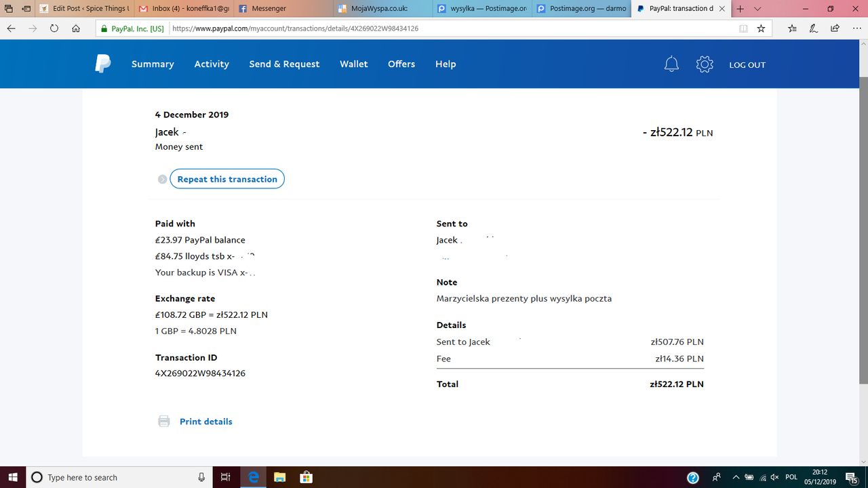Click the battery tray icon
The image size is (868, 488).
click(750, 477)
